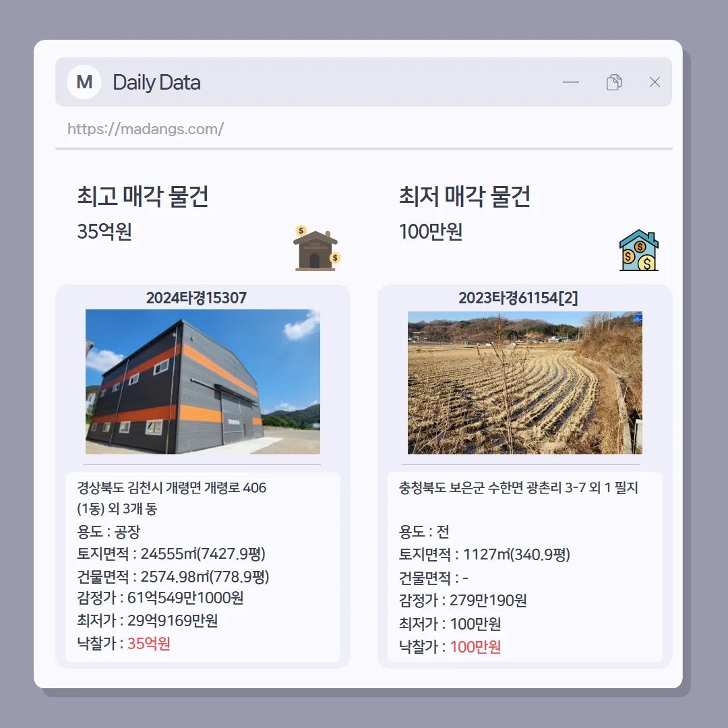Click the brown house with coins icon
This screenshot has width=728, height=728.
point(317,248)
